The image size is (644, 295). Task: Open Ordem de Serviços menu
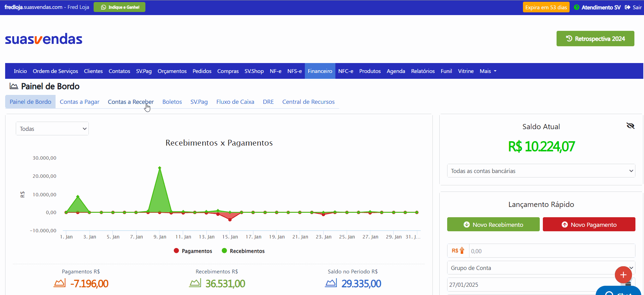pyautogui.click(x=56, y=71)
